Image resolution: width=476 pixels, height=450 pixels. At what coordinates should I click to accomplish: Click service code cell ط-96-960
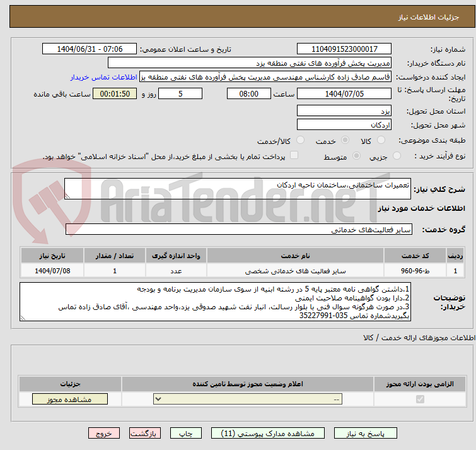click(415, 271)
